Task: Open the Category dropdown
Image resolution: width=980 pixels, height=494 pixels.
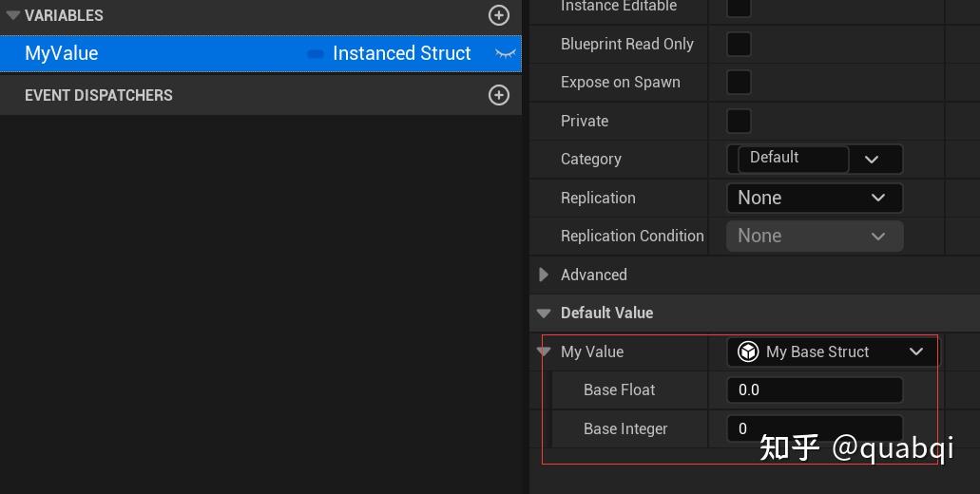Action: pyautogui.click(x=872, y=160)
